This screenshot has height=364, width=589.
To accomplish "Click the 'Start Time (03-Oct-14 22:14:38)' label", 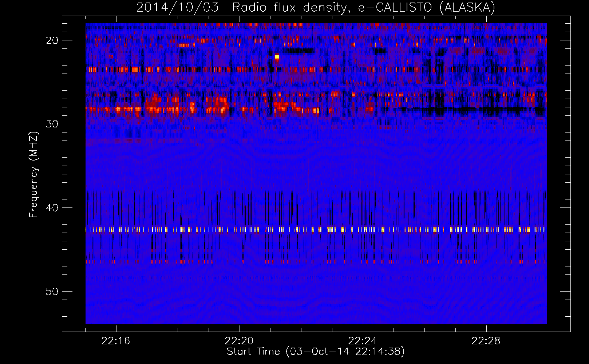I will coord(316,352).
